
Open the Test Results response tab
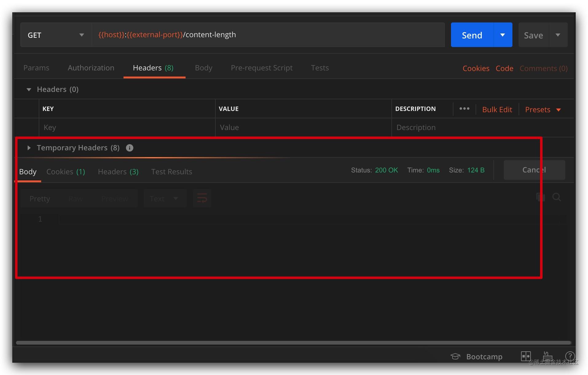point(171,172)
